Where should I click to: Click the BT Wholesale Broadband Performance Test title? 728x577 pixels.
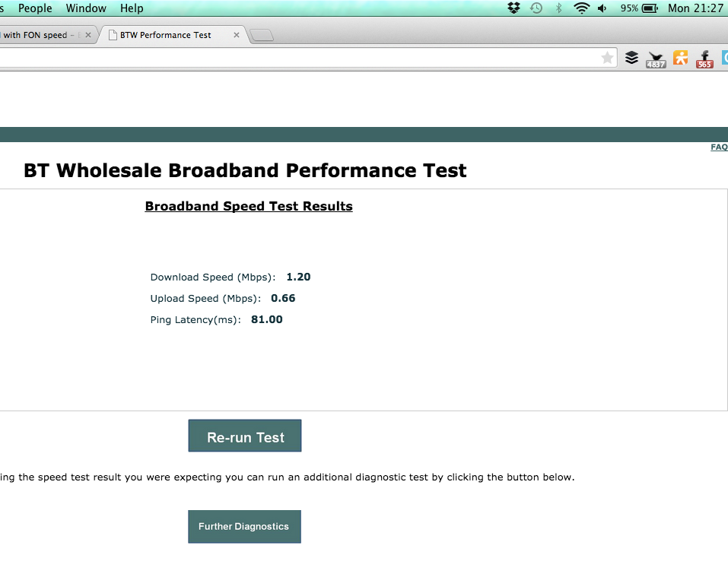pyautogui.click(x=245, y=170)
